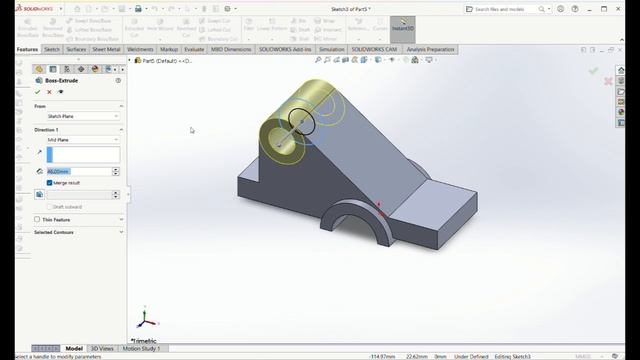Open the Evaluate ribbon tab

click(194, 49)
